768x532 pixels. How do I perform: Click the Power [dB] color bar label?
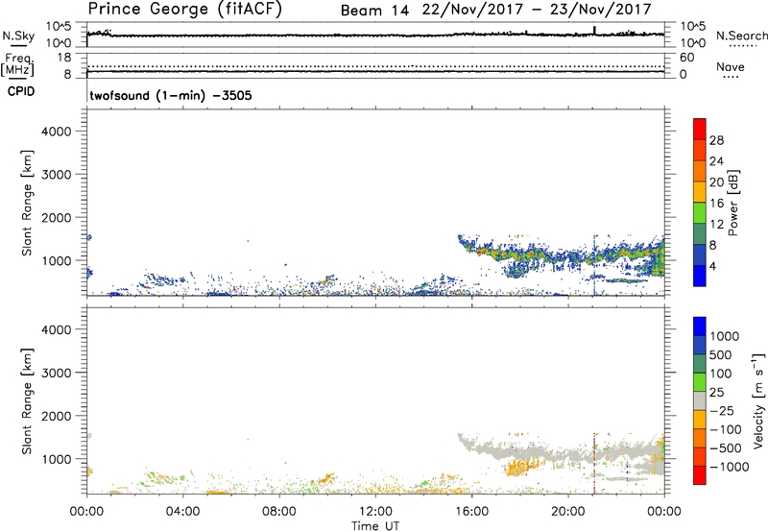pos(733,203)
